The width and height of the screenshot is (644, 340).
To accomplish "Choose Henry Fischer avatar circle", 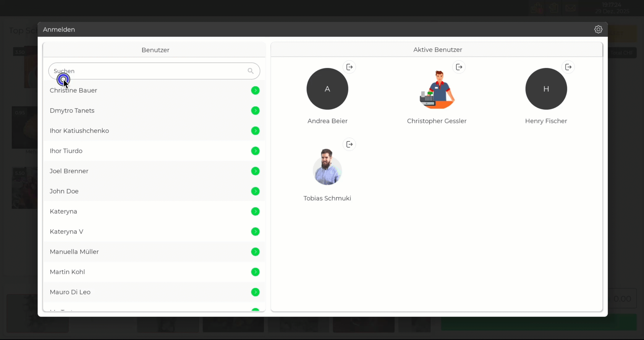I will click(x=546, y=89).
